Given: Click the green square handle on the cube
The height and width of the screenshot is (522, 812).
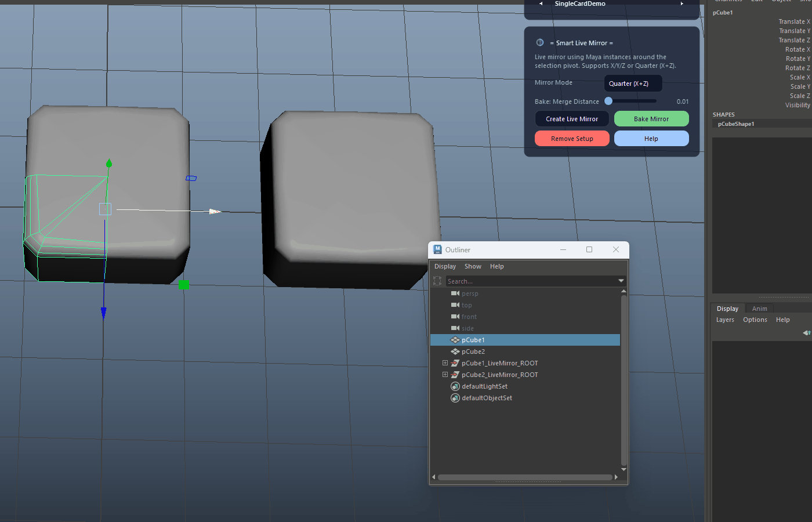Looking at the screenshot, I should tap(184, 285).
